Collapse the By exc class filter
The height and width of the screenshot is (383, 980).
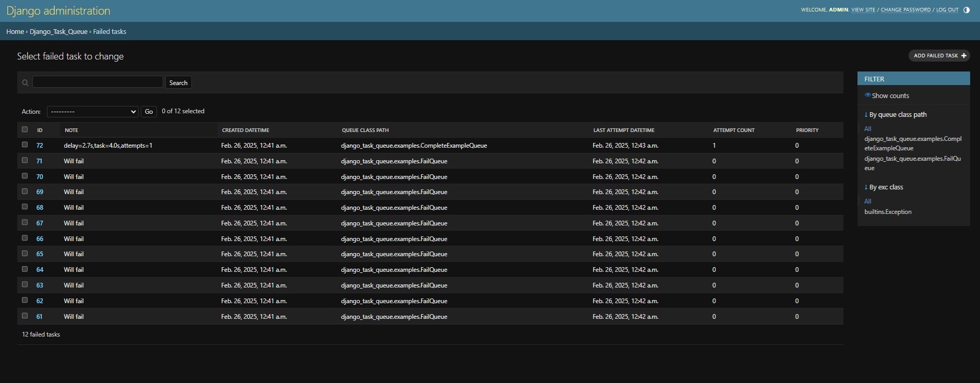(x=884, y=187)
